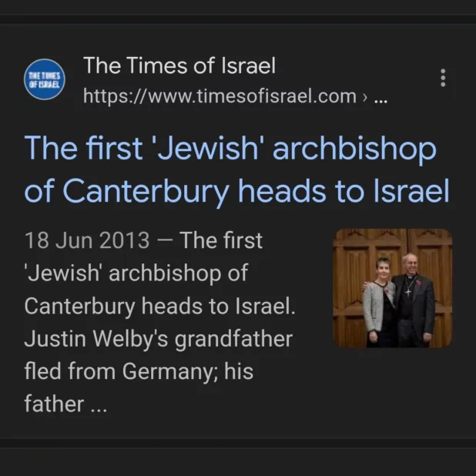The image size is (476, 476).
Task: Click The Times of Israel round logo
Action: coord(45,79)
